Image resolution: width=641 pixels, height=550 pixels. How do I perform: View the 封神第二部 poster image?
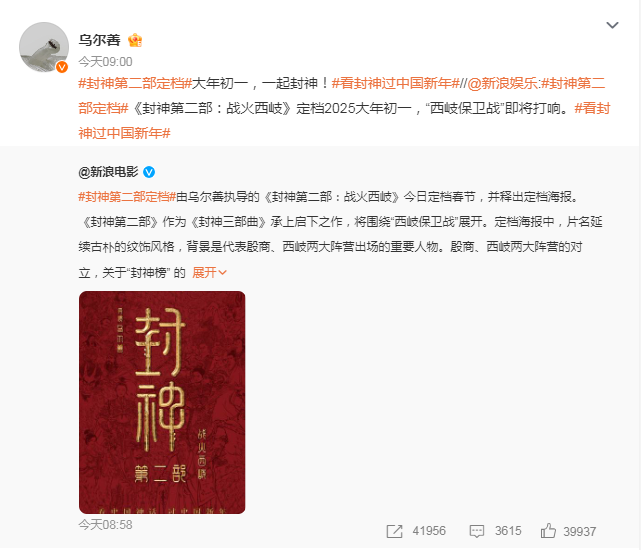(162, 402)
